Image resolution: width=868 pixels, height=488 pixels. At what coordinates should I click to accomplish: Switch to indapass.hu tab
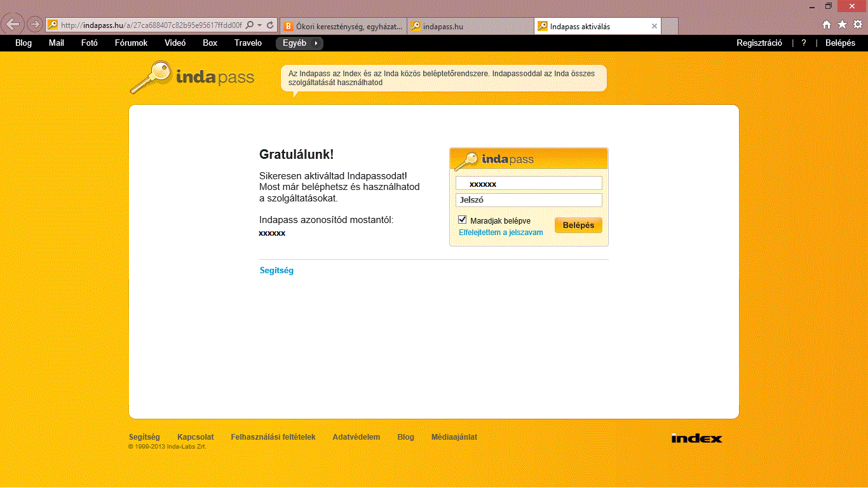tap(470, 26)
